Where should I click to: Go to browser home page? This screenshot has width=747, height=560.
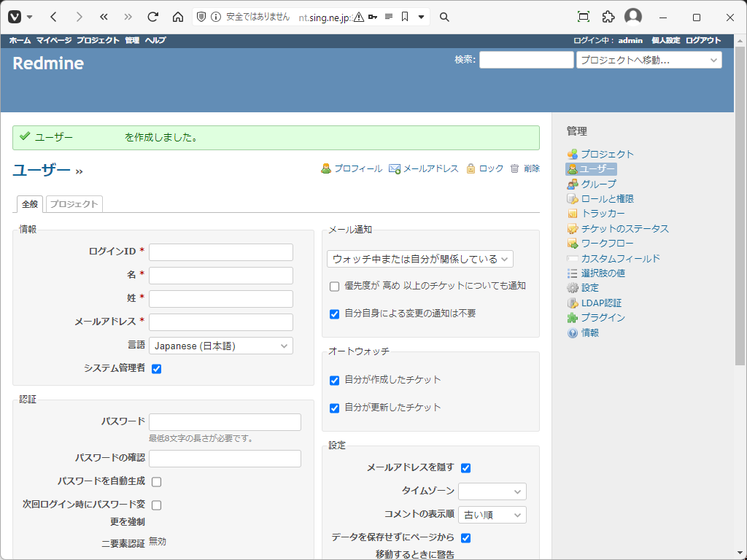coord(178,17)
